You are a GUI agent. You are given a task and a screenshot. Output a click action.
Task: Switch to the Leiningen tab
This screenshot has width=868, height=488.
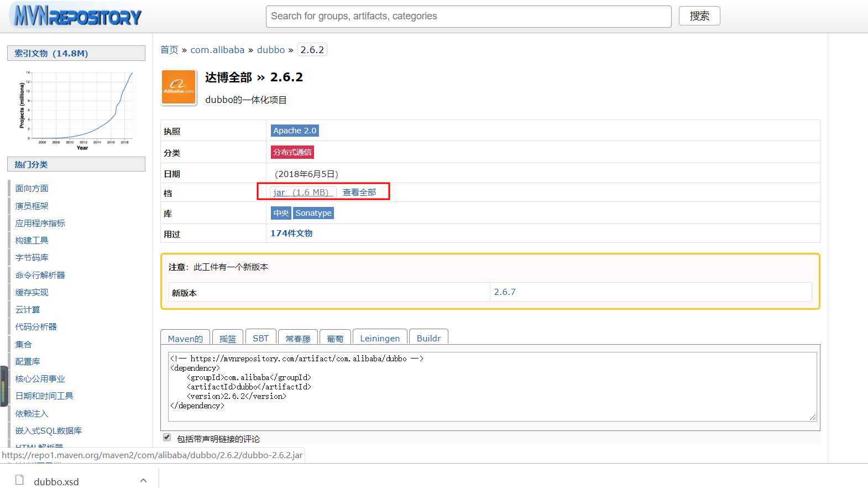click(x=380, y=338)
